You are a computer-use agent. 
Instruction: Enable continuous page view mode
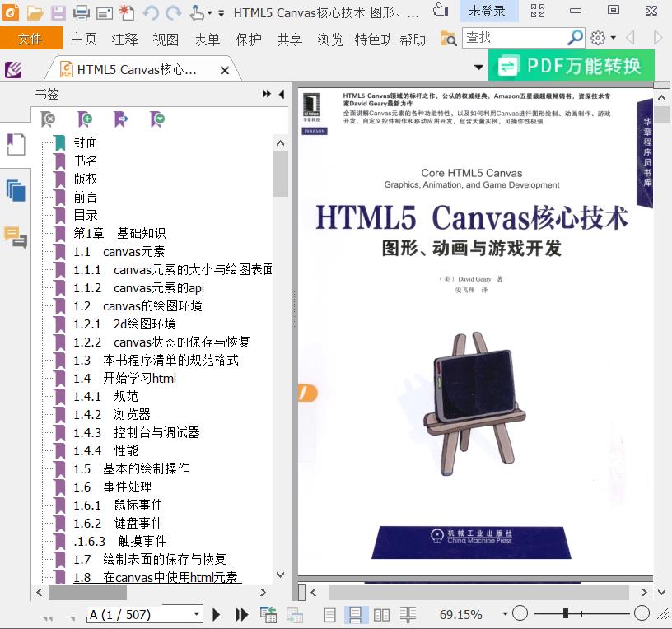coord(355,615)
